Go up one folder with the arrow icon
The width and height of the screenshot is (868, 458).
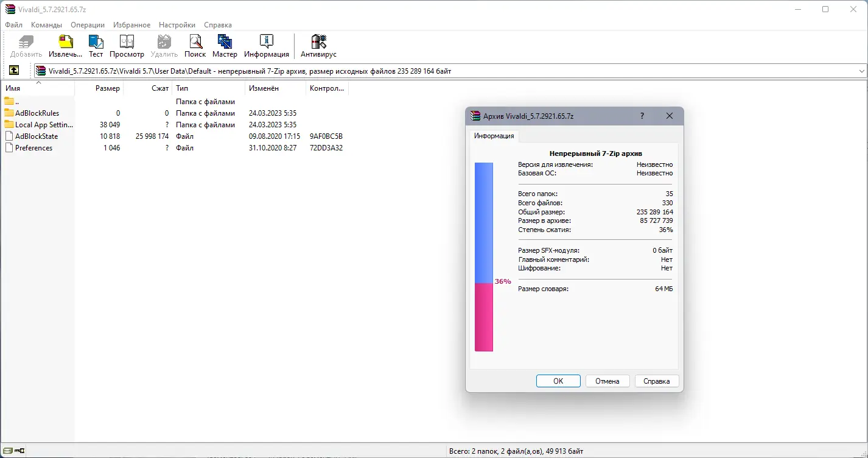coord(14,71)
